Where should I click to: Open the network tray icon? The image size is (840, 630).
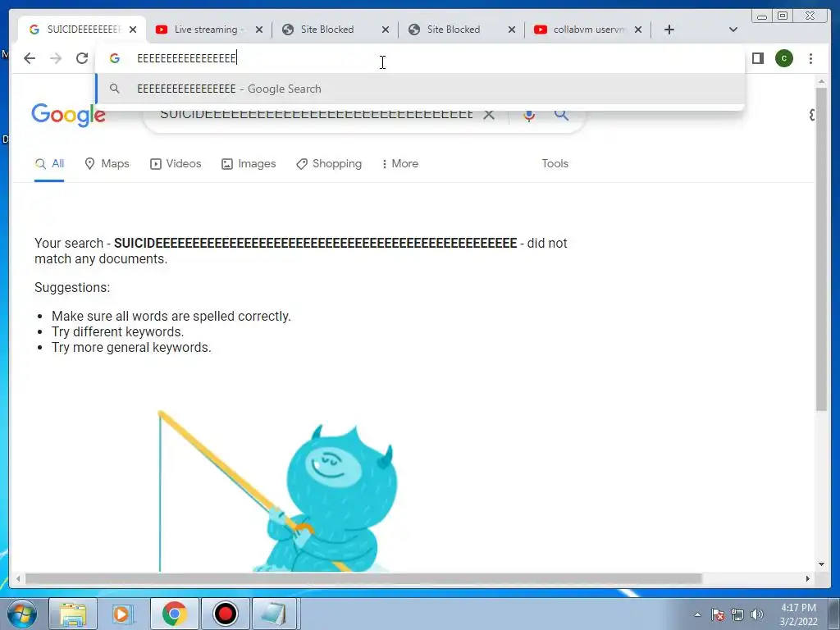[x=737, y=614]
